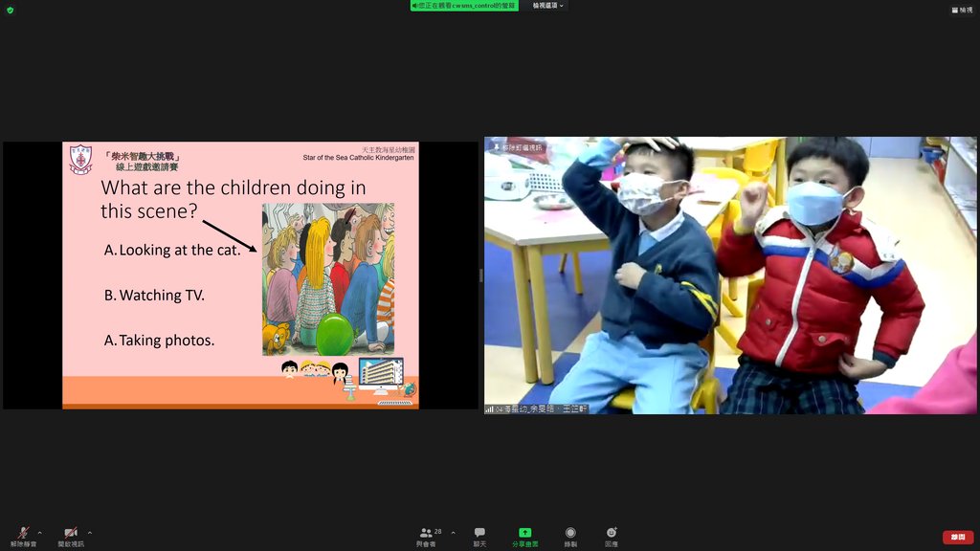Expand the video options arrow beside the camera
980x551 pixels.
90,533
